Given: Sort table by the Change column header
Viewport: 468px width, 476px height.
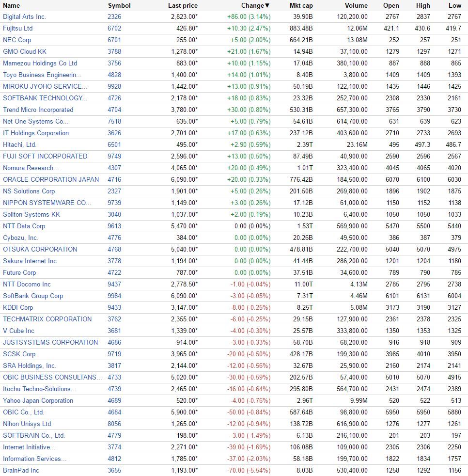Looking at the screenshot, I should click(255, 5).
